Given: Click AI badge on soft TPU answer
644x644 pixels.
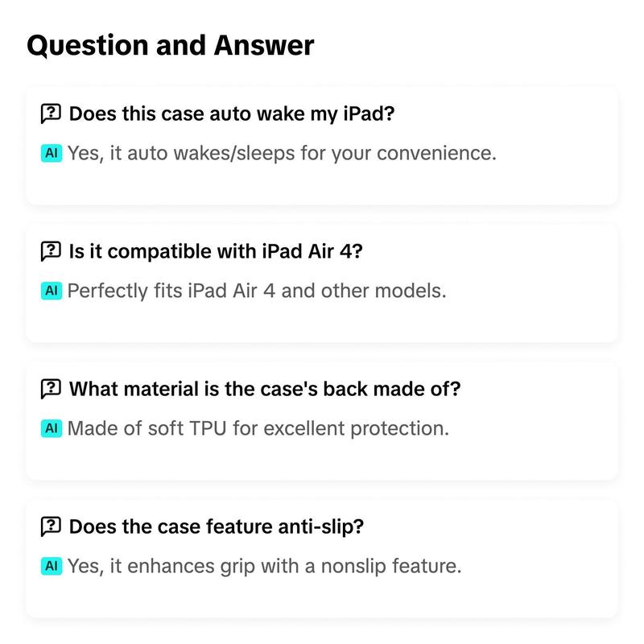Looking at the screenshot, I should (51, 428).
